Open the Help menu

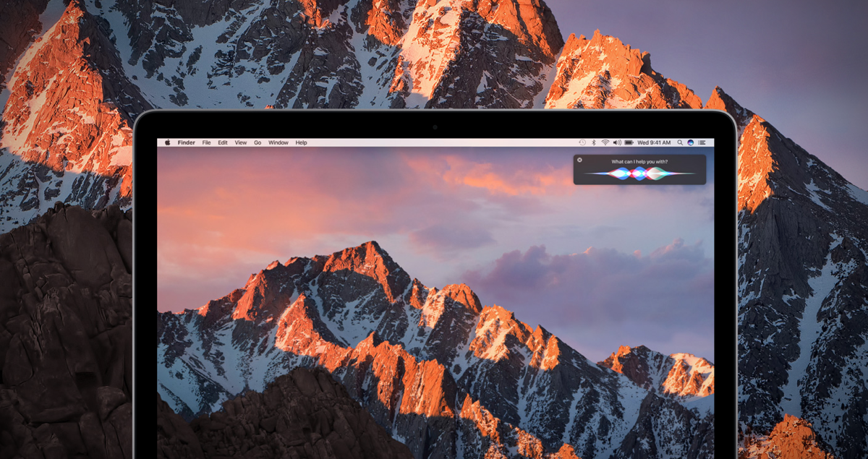[301, 143]
